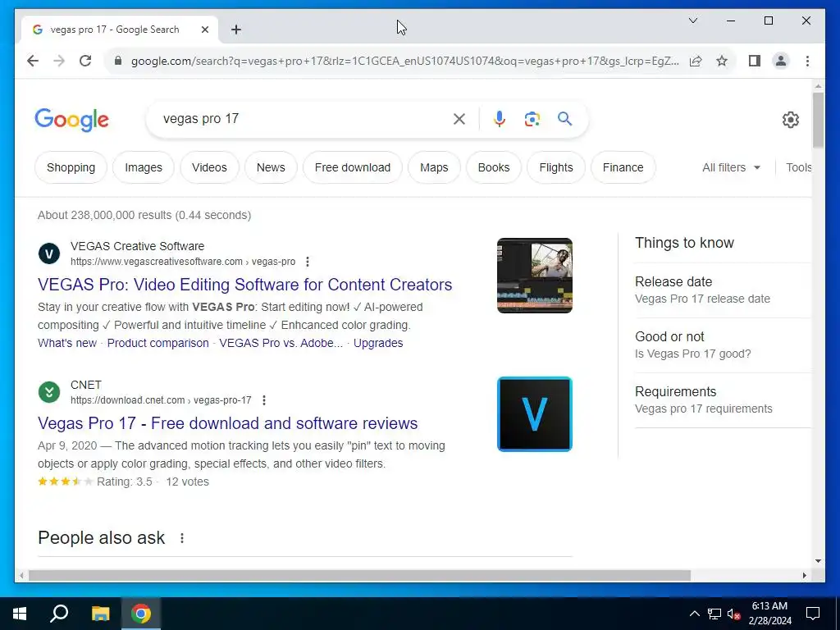Click the horizontal scrollbar thumb
This screenshot has height=630, width=840.
[x=359, y=575]
